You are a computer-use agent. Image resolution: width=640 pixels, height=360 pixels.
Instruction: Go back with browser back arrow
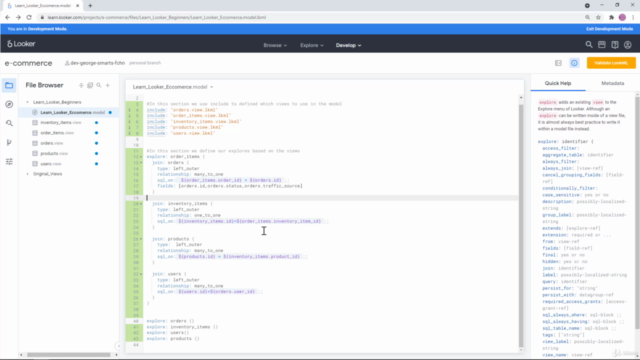(7, 17)
